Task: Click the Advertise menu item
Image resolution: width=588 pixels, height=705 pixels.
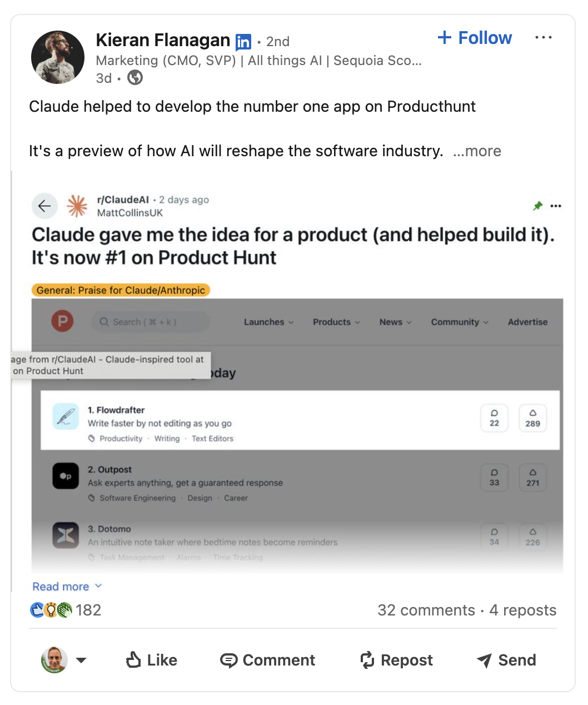Action: pos(527,322)
